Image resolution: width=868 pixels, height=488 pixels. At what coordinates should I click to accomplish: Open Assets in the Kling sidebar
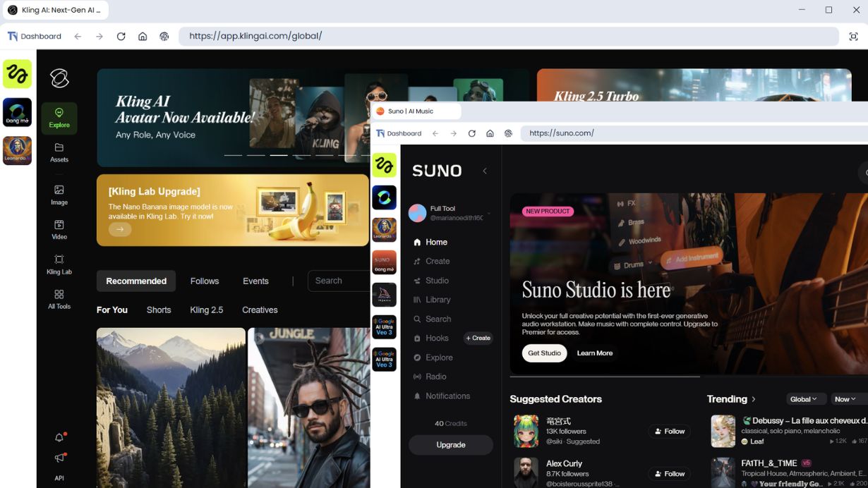point(59,152)
